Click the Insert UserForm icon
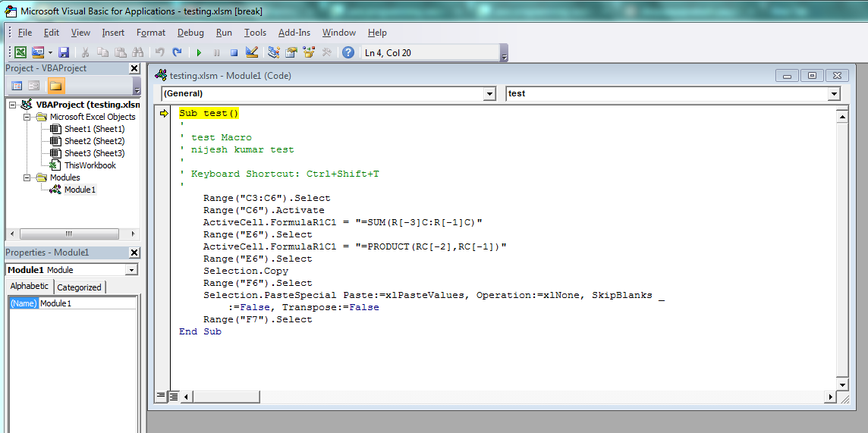868x433 pixels. [38, 52]
